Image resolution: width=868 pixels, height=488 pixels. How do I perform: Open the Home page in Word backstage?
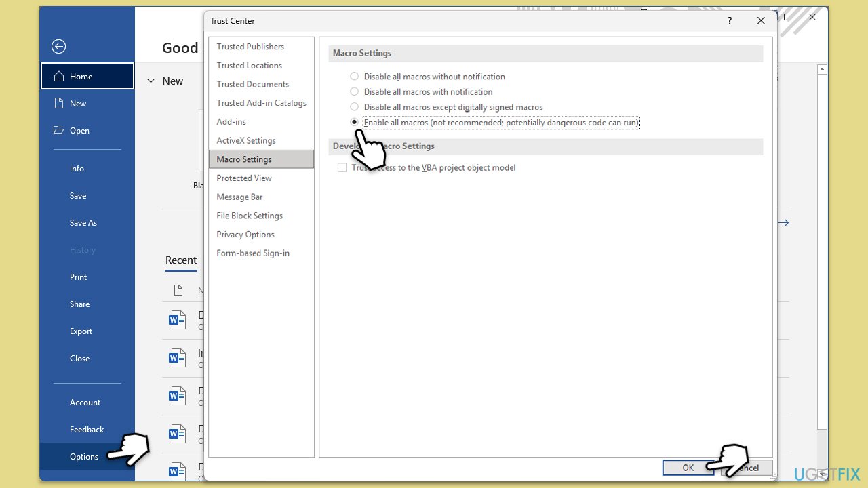pyautogui.click(x=87, y=76)
